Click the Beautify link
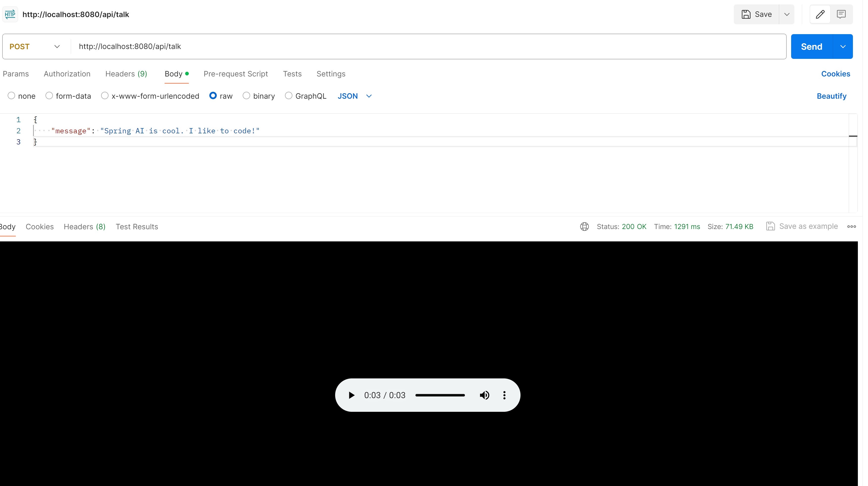 click(831, 96)
